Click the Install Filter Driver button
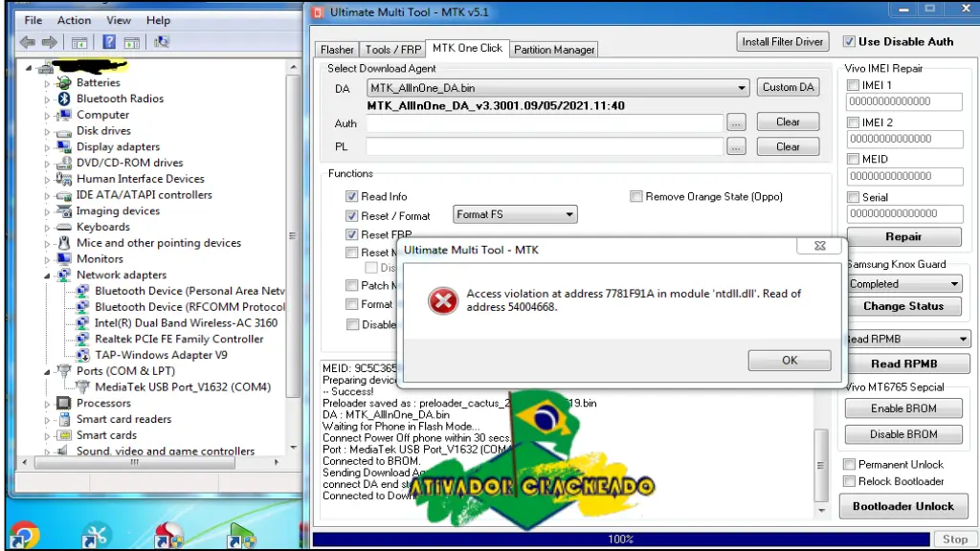 [x=783, y=42]
